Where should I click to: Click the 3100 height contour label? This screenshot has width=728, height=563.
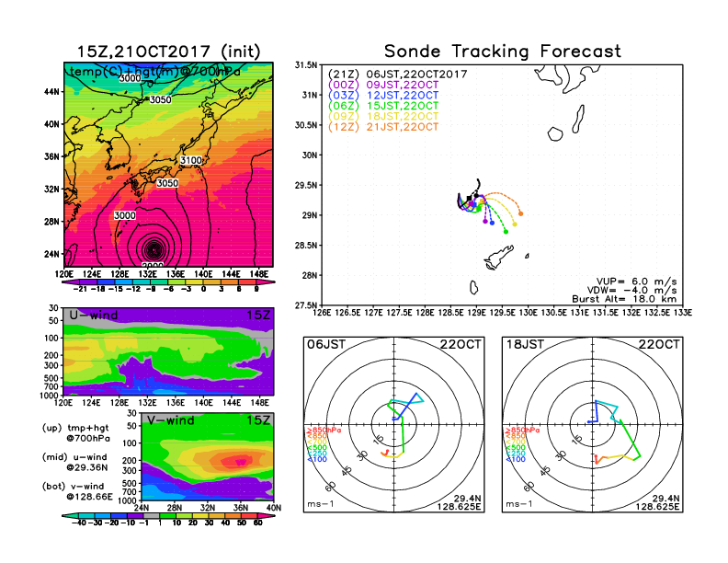(x=191, y=160)
